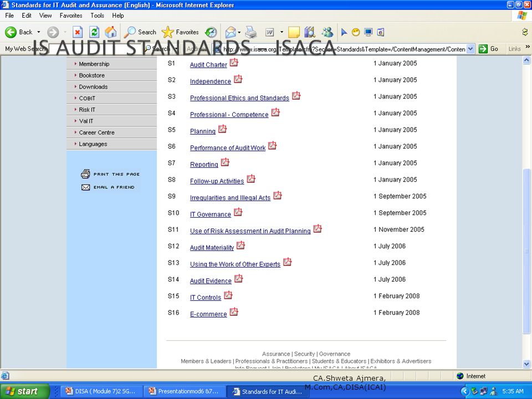Open PDF icon next to Audit Charter
Viewport: 532px width, 399px height.
[234, 63]
